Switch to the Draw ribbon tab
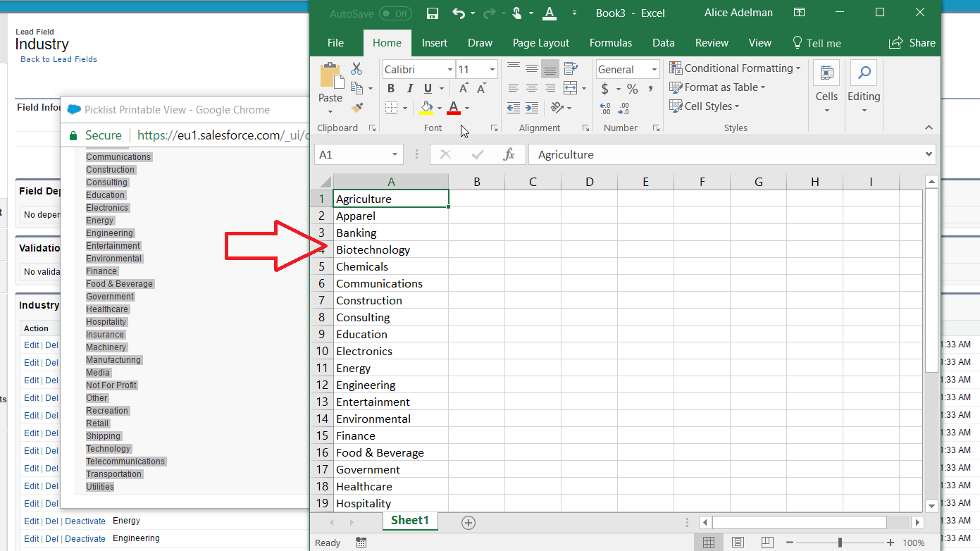 click(480, 43)
